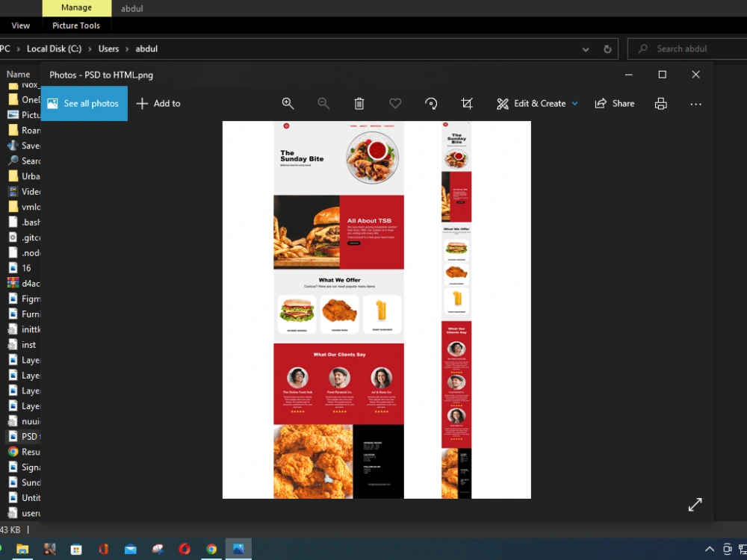
Task: Select the Searches magnifier item
Action: [x=25, y=161]
